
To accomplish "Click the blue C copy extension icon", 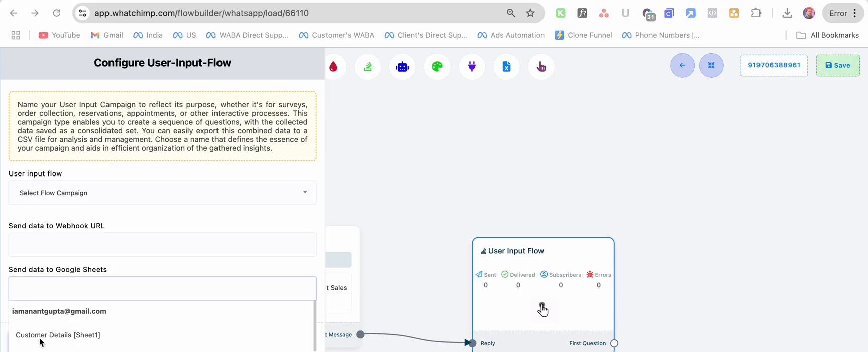I will pos(669,13).
